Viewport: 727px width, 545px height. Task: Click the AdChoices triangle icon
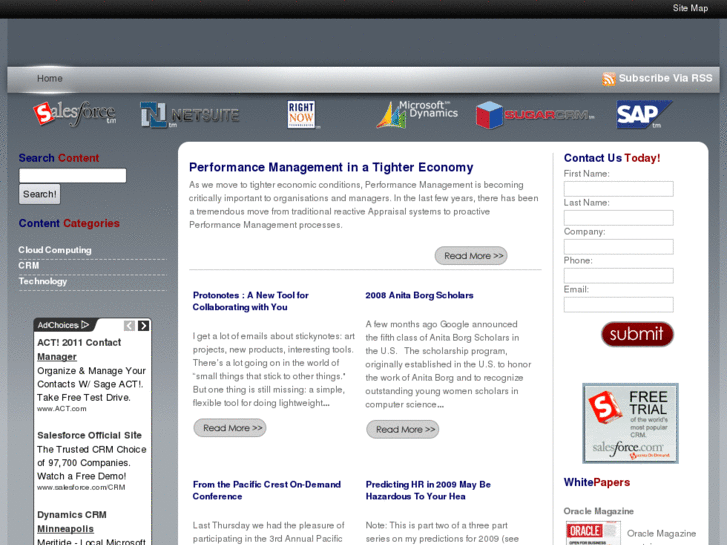click(x=85, y=325)
